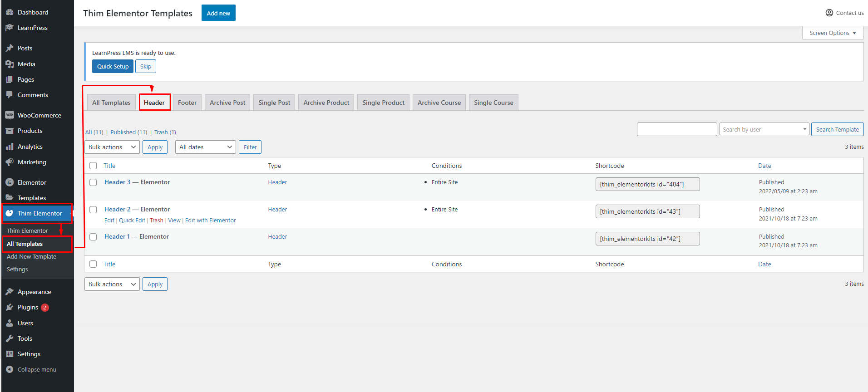
Task: Click the top Apply button
Action: pos(155,147)
